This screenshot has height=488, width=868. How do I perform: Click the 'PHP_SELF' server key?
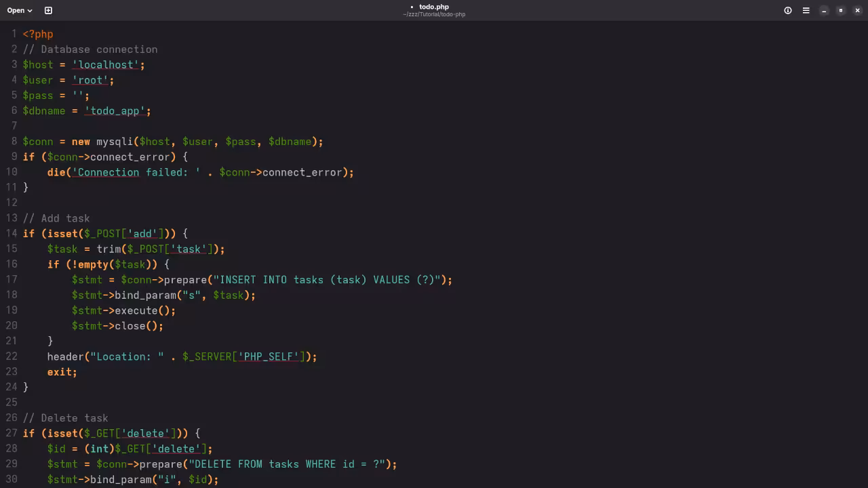pos(269,357)
